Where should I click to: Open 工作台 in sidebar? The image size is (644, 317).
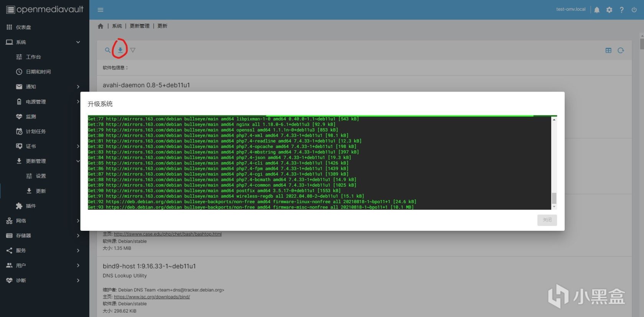tap(44, 57)
